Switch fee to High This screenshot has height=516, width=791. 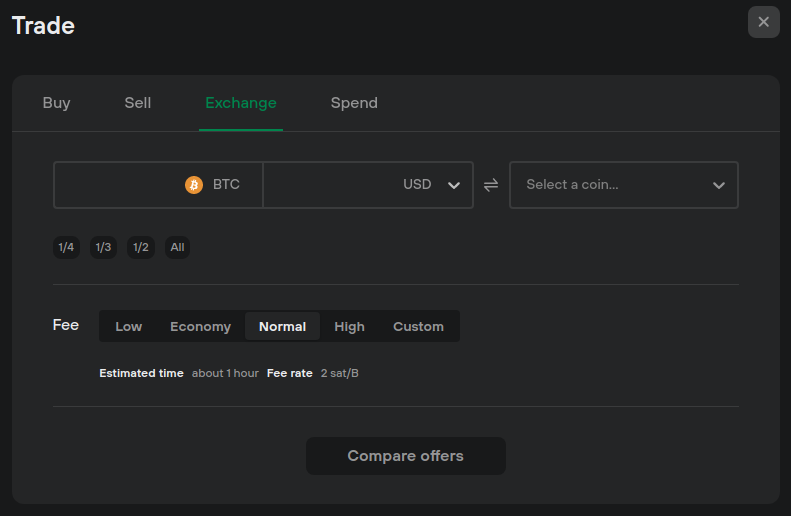tap(349, 326)
